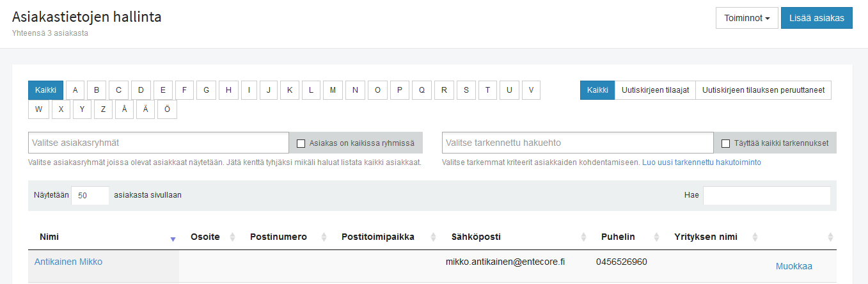Enable 'Täyttää kaikki tarkennukset' checkbox

point(725,143)
